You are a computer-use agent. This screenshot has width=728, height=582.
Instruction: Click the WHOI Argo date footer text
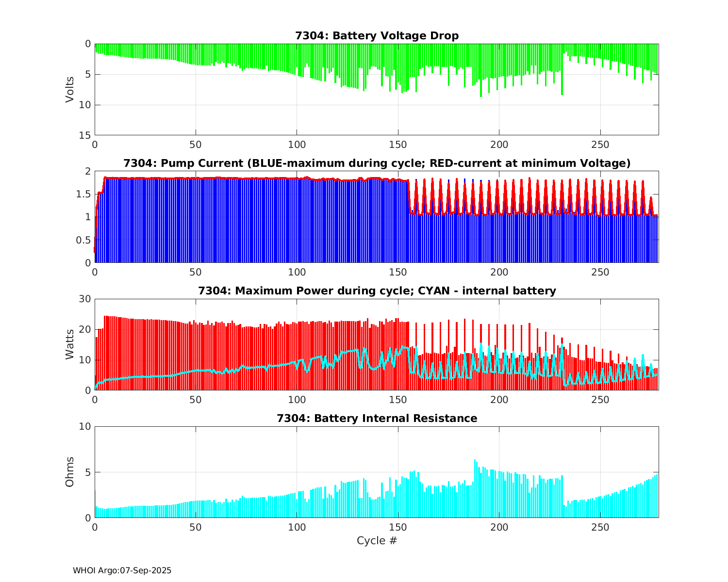click(x=122, y=571)
